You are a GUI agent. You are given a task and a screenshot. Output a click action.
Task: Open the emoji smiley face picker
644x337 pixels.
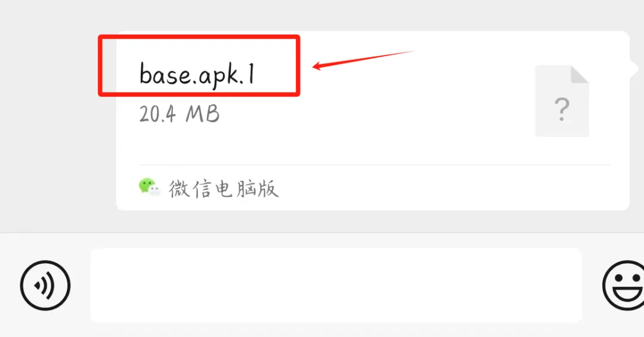click(624, 285)
